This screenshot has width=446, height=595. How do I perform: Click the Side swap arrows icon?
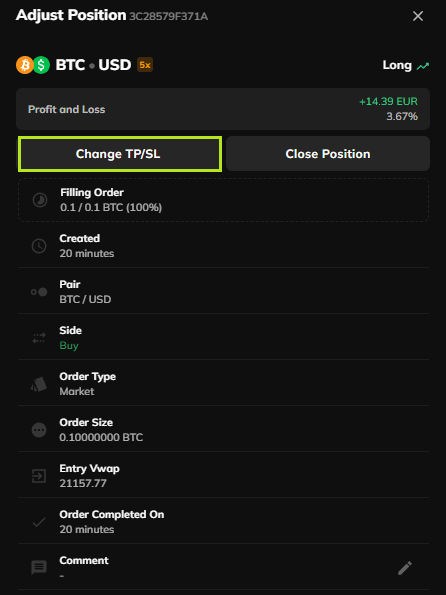[39, 338]
